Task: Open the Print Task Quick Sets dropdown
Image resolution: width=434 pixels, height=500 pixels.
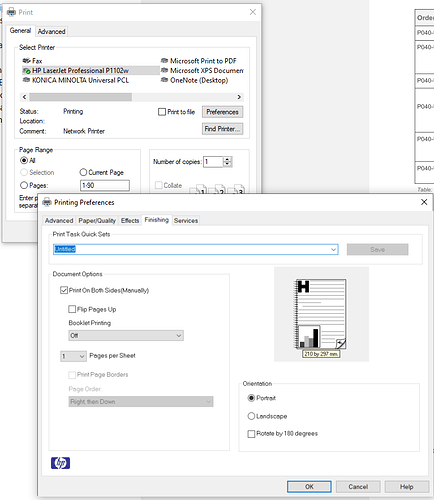Action: pos(333,249)
